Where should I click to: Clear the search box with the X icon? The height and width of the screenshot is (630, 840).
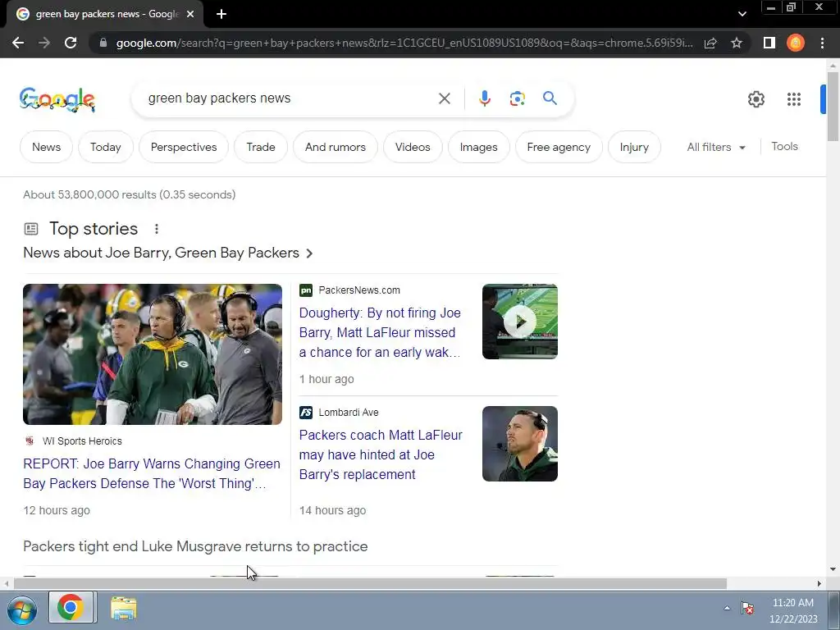coord(444,98)
